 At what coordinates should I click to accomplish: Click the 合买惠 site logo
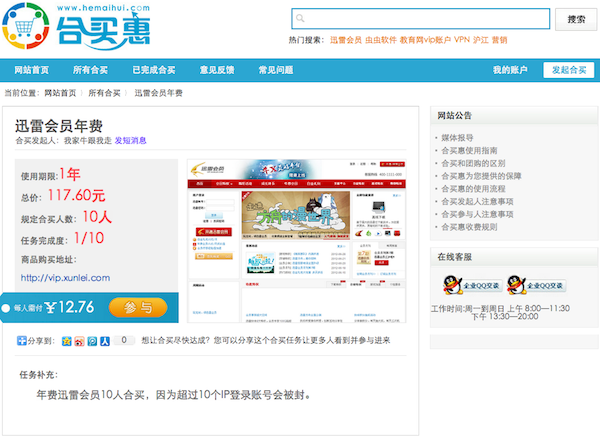(x=76, y=26)
